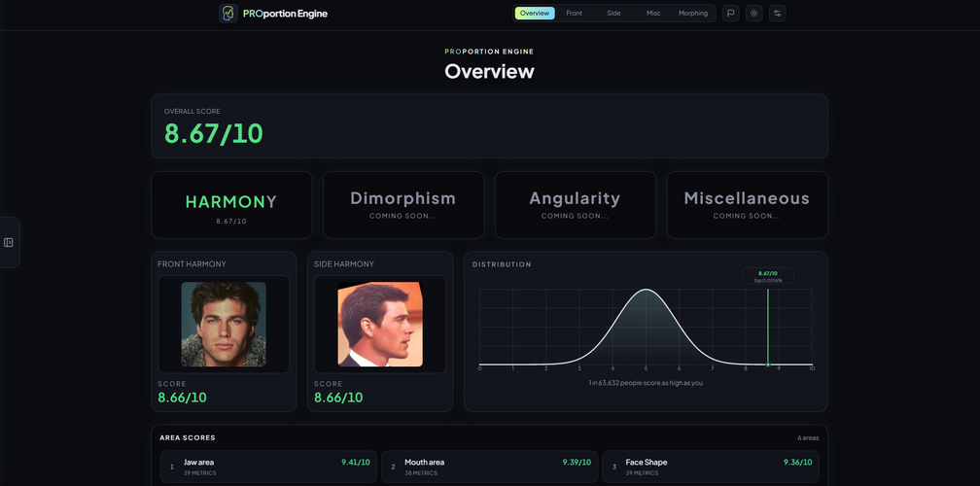Click the PROportion Engine title link

point(285,14)
